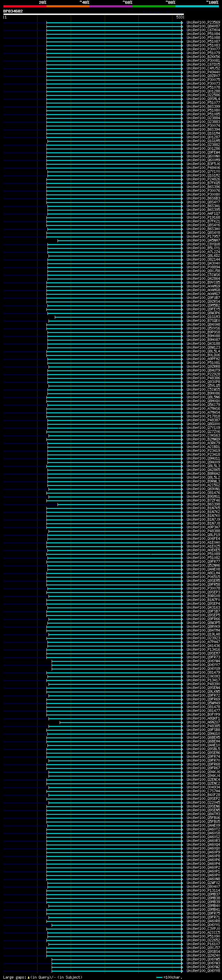Select the UniRef100_C4MJ52 label
Image resolution: width=222 pixels, height=980 pixels.
203,68
